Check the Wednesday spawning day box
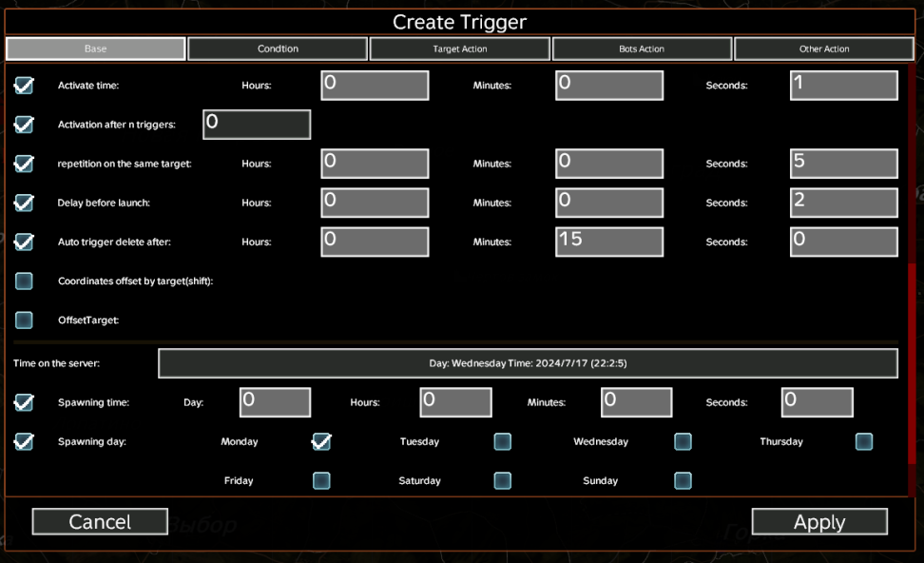 pos(683,441)
